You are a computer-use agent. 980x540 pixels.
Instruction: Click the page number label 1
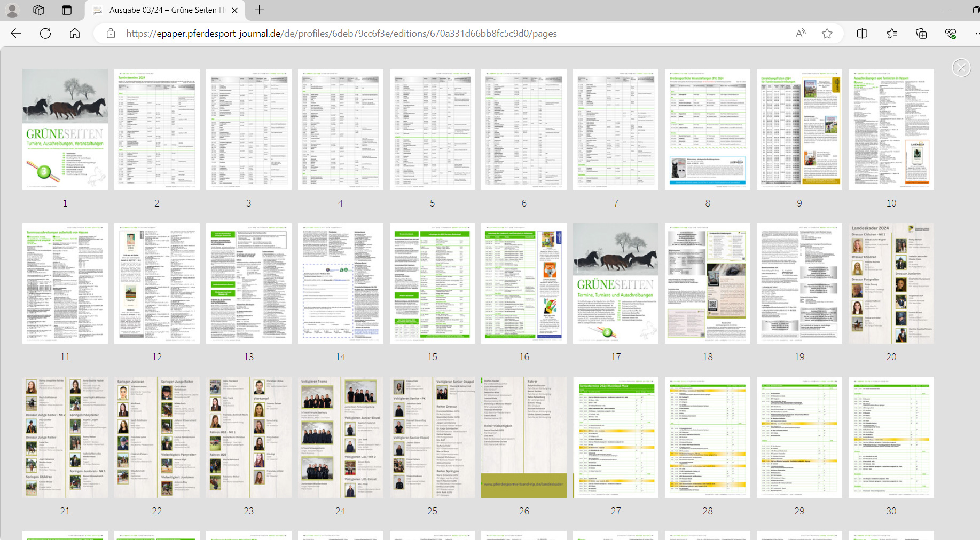pyautogui.click(x=65, y=203)
